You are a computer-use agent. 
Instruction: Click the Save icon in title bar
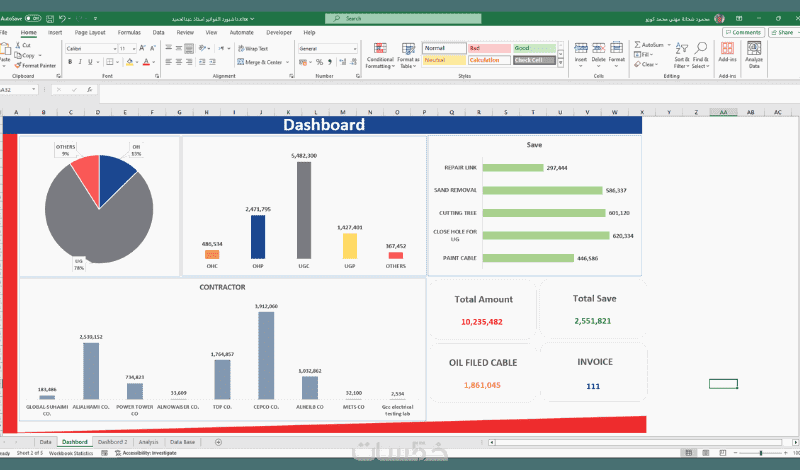50,18
